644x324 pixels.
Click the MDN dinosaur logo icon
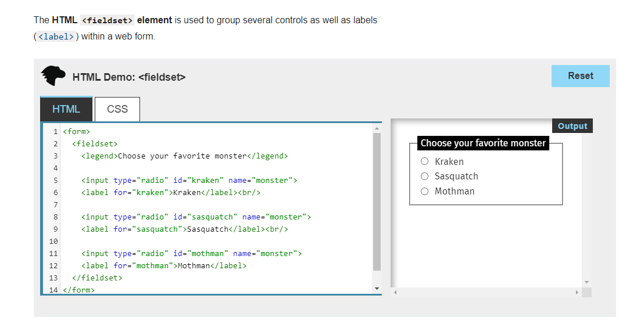53,76
